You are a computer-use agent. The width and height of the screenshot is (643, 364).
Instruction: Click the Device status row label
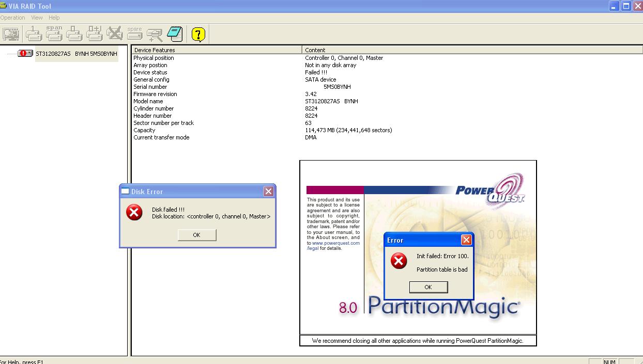tap(150, 72)
